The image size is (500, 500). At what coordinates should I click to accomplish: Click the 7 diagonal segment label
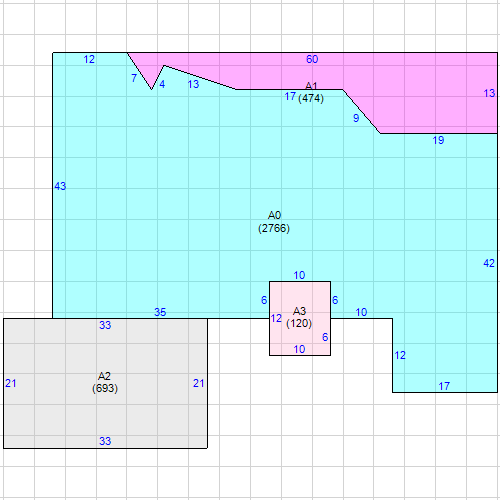pyautogui.click(x=134, y=78)
